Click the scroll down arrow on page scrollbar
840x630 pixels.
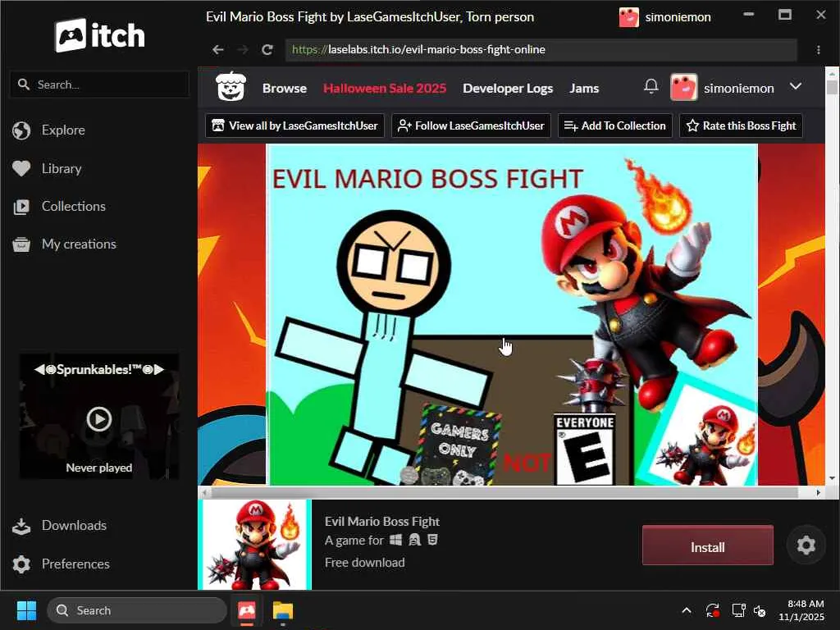[x=832, y=478]
